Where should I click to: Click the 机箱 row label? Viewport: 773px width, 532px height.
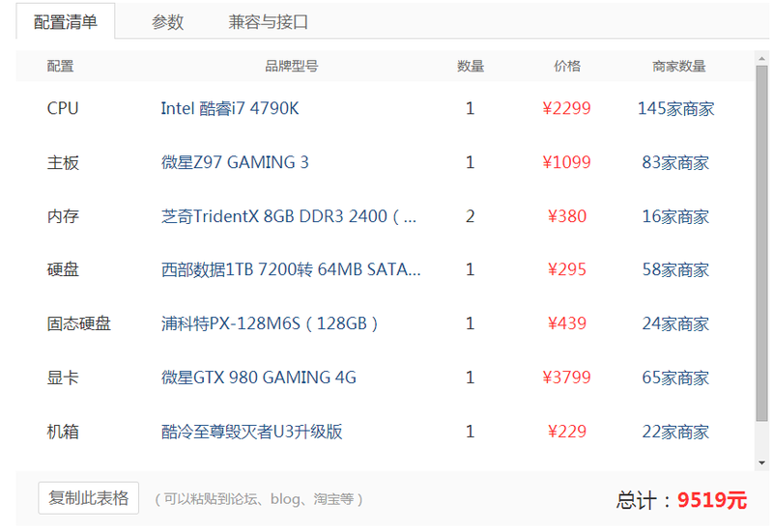coord(63,432)
